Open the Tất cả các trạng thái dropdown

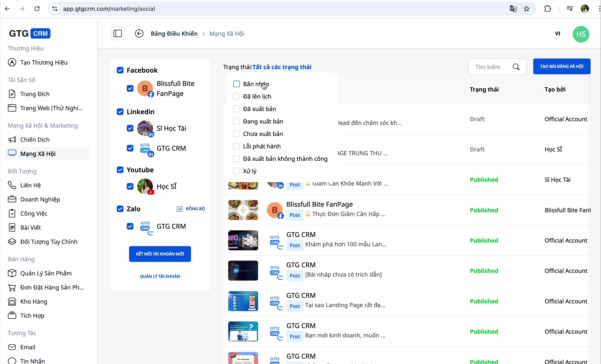(282, 67)
